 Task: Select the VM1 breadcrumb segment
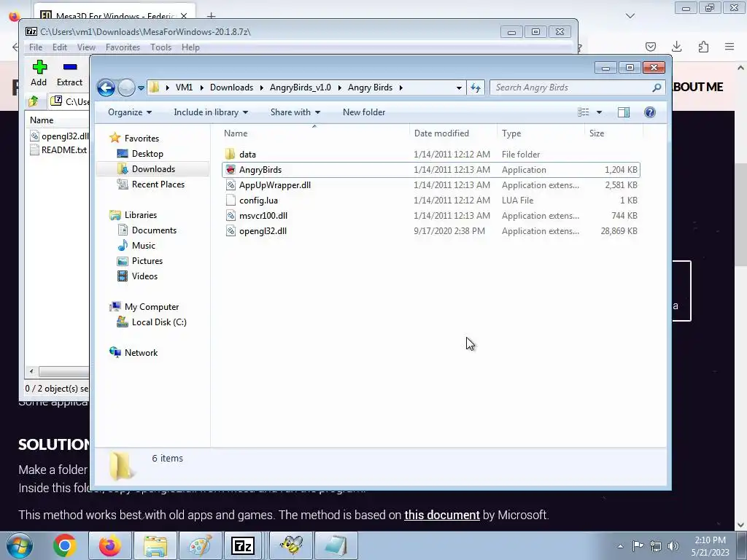[x=184, y=87]
